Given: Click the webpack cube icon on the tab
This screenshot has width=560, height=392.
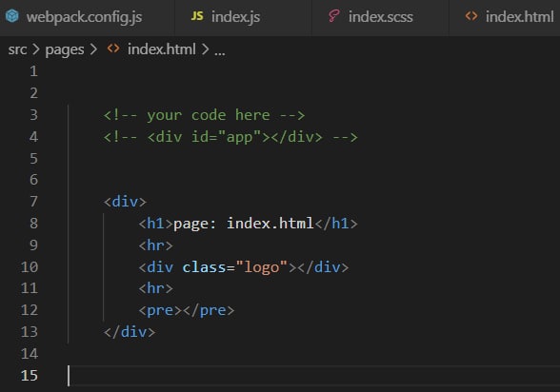Looking at the screenshot, I should [x=12, y=16].
